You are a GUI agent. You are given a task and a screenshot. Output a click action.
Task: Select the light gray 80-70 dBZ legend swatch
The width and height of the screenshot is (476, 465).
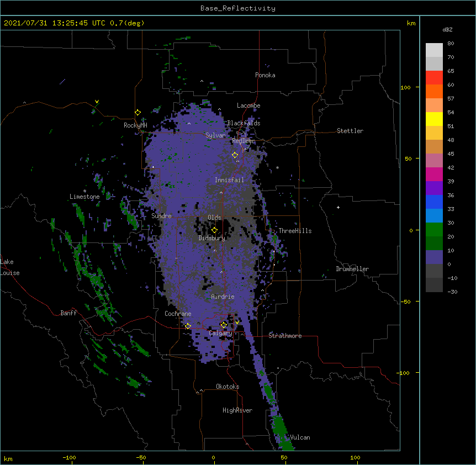(x=434, y=50)
